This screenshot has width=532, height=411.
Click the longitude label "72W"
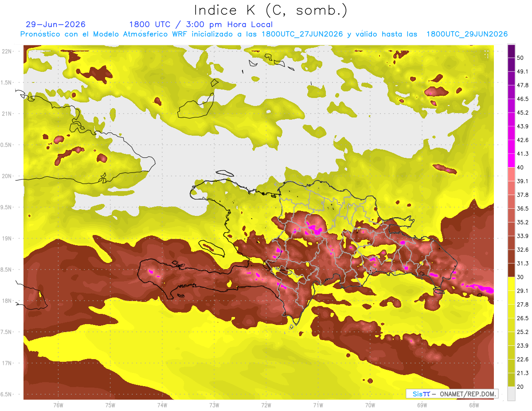pos(266,405)
